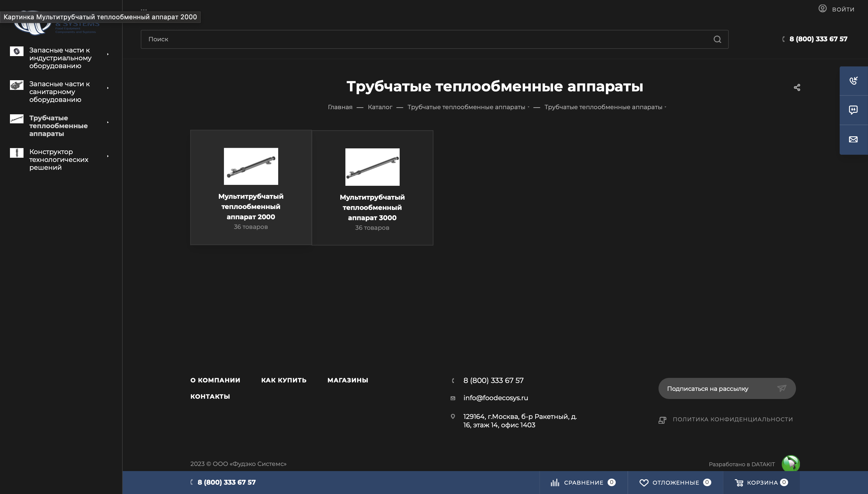Click the envelope message icon in the side panel
868x494 pixels.
pos(853,139)
